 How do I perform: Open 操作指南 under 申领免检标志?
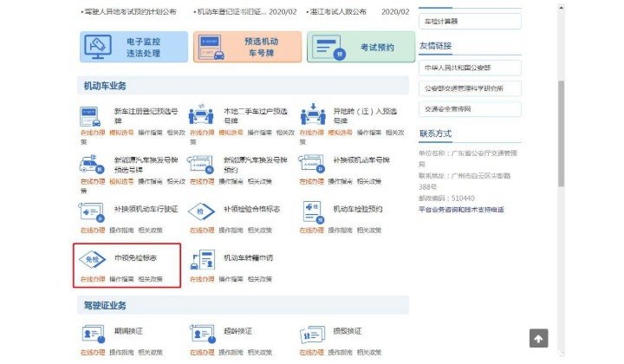pyautogui.click(x=121, y=279)
